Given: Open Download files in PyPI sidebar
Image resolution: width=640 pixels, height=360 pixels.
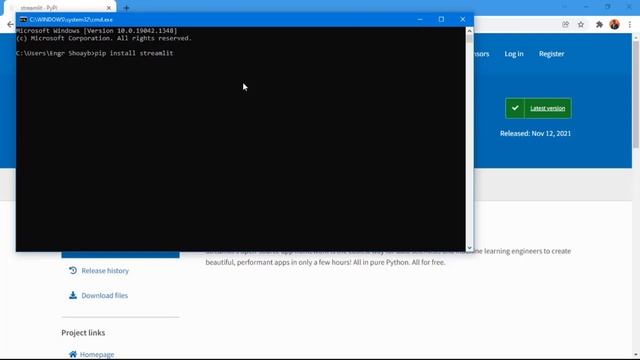Looking at the screenshot, I should pos(104,296).
